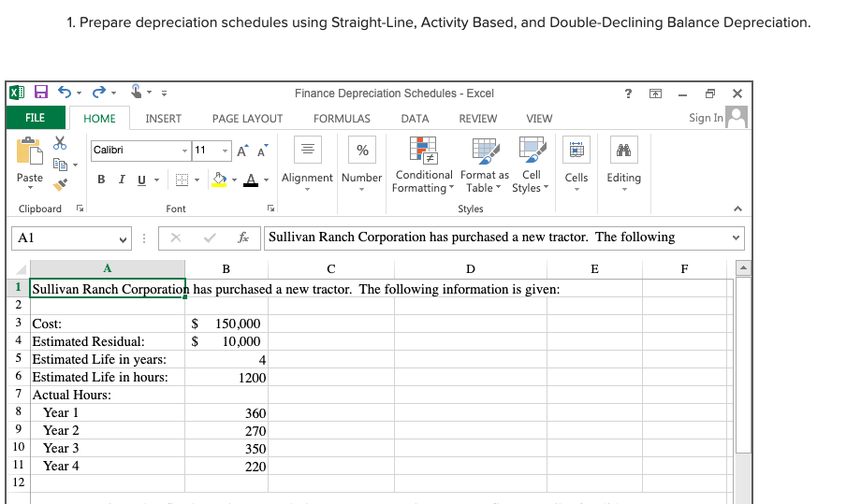Screen dimensions: 861x504
Task: Decrease font size with the smaller A
Action: 262,151
